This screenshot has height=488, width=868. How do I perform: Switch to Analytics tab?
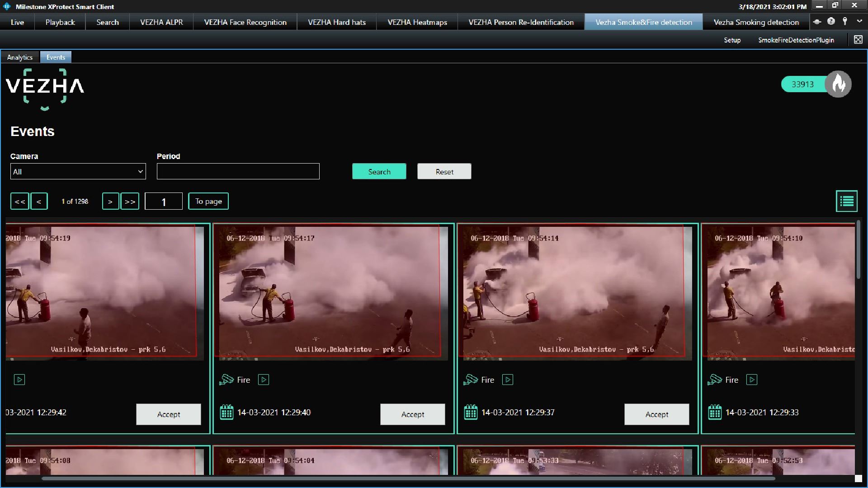click(x=20, y=57)
